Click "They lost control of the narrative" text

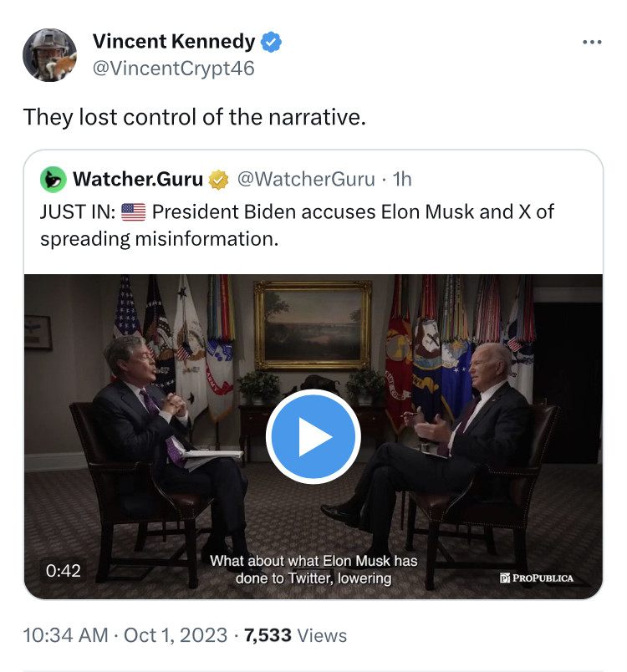click(195, 116)
